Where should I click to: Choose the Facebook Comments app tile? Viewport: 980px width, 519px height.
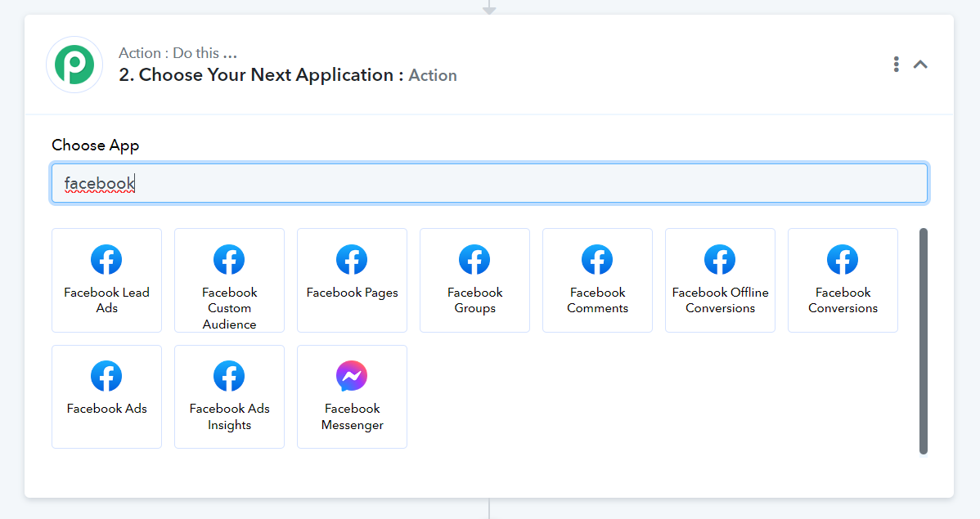(597, 280)
